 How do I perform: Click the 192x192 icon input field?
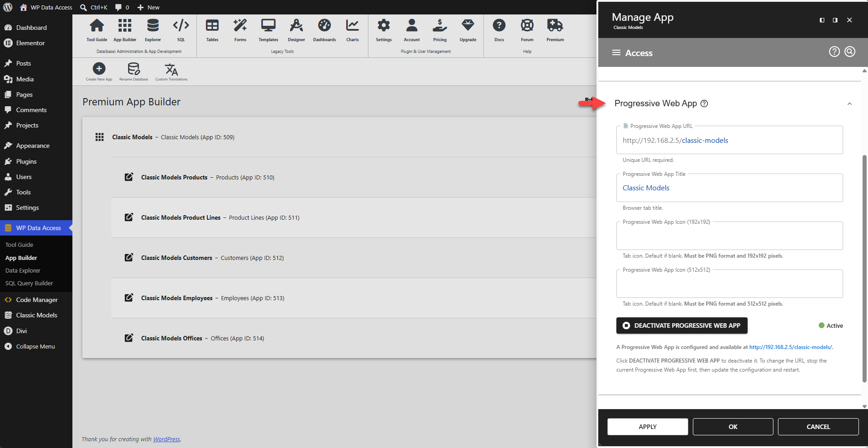tap(730, 236)
